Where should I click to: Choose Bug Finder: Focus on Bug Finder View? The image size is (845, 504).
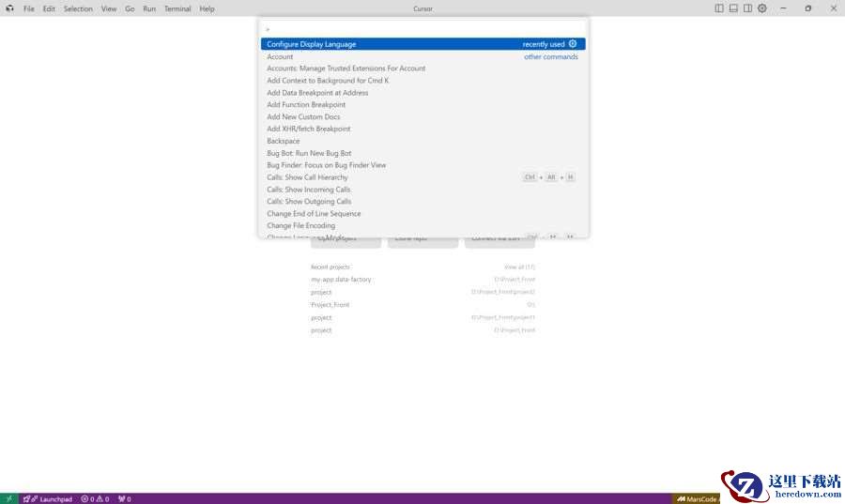coord(423,165)
